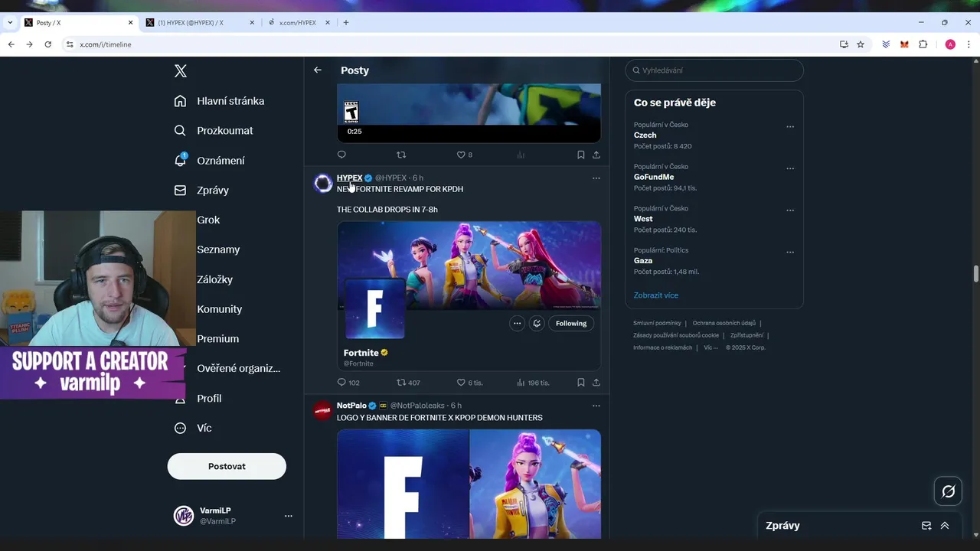The height and width of the screenshot is (551, 980).
Task: Open options for the GoFundMe trend
Action: click(790, 168)
